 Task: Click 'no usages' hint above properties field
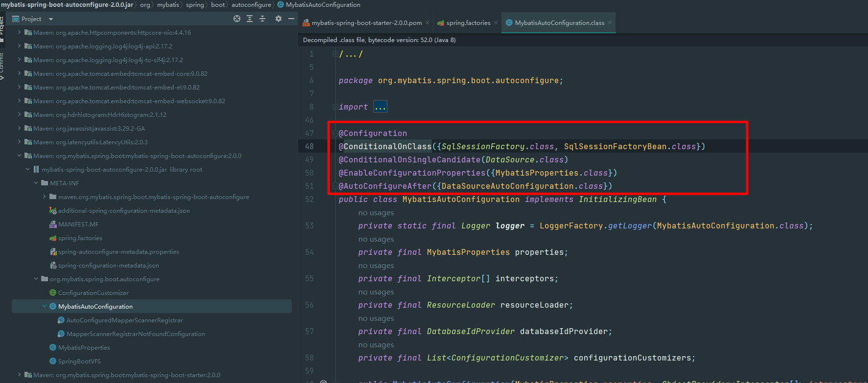tap(376, 239)
